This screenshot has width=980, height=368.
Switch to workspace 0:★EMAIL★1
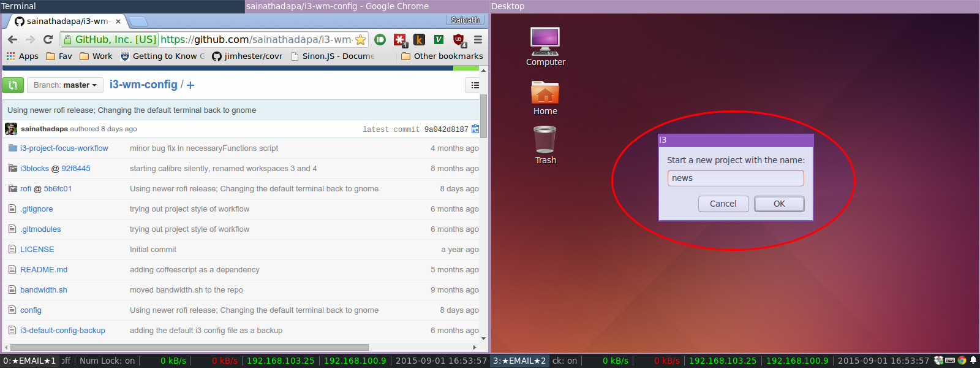tap(29, 361)
